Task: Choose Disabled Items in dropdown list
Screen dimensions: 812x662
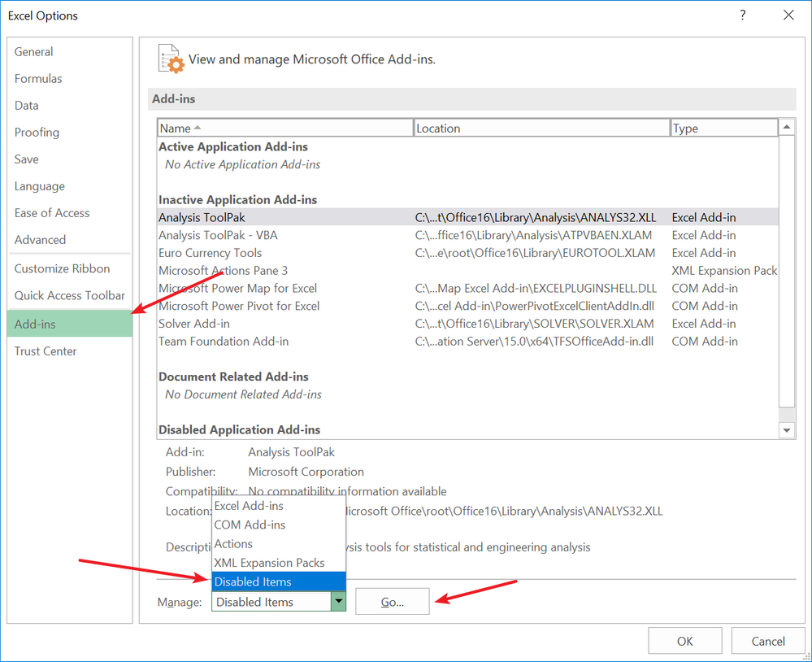Action: pyautogui.click(x=279, y=581)
